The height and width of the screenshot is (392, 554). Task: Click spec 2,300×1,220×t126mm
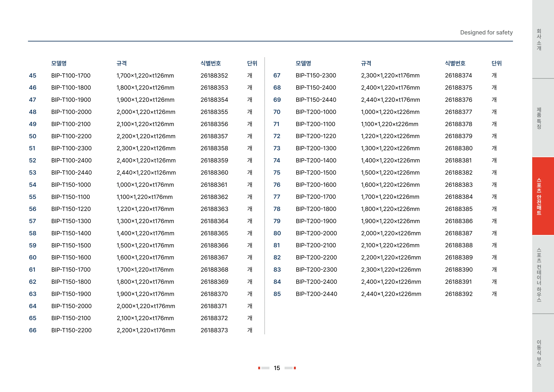[146, 148]
